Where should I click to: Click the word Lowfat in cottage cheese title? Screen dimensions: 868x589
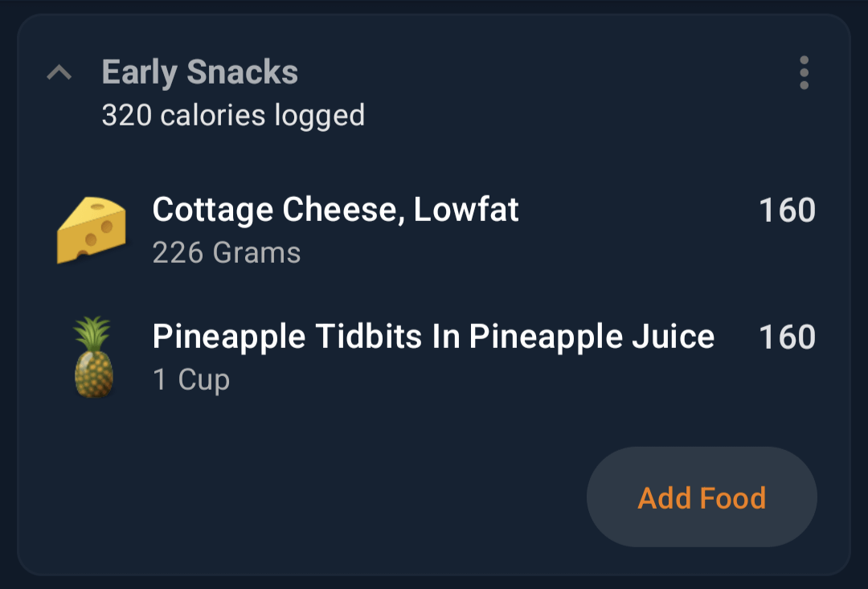coord(465,210)
